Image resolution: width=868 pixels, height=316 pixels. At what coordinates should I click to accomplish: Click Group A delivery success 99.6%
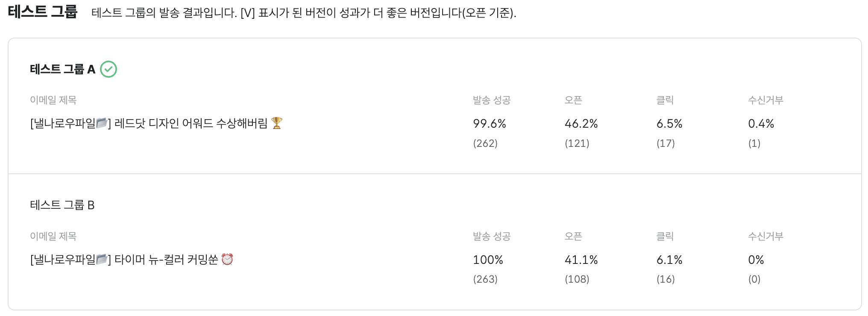[490, 124]
